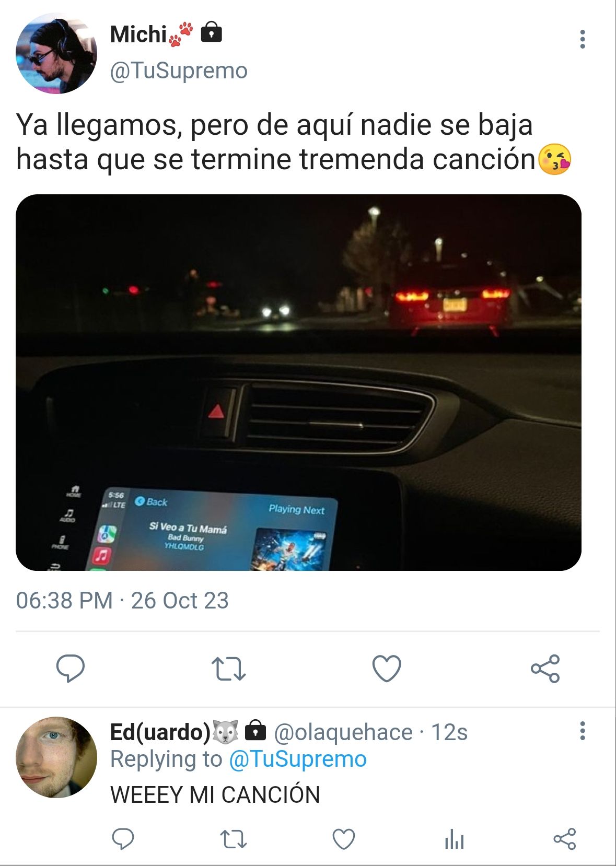Open Michi display name
This screenshot has width=616, height=866.
tap(138, 34)
